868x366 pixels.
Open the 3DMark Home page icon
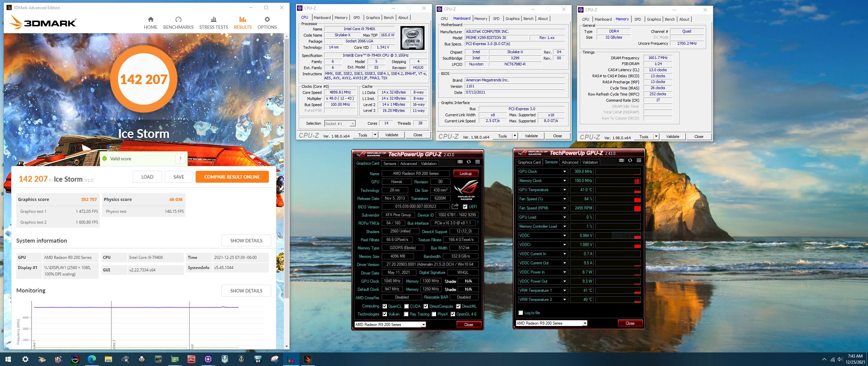(x=151, y=20)
